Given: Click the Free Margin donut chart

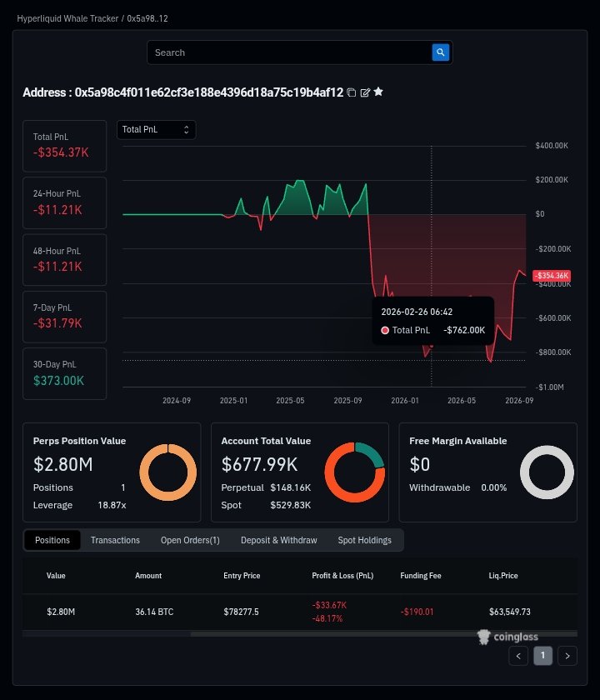Looking at the screenshot, I should pyautogui.click(x=547, y=472).
